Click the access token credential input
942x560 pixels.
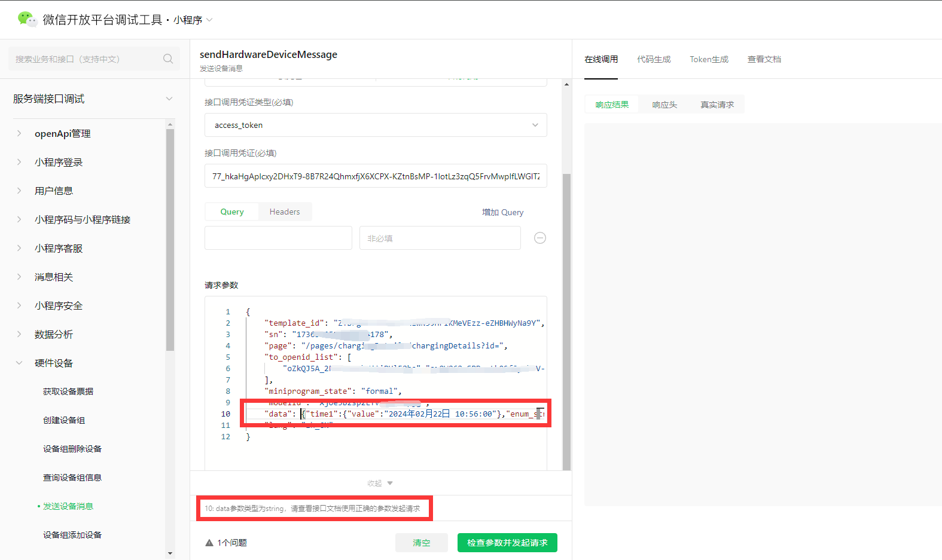tap(376, 176)
